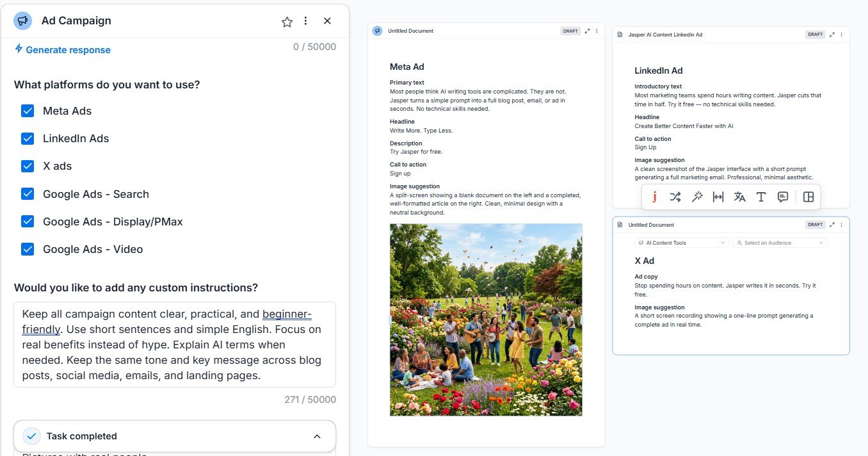Image resolution: width=868 pixels, height=456 pixels.
Task: Click the translate icon in floating toolbar
Action: click(x=739, y=197)
